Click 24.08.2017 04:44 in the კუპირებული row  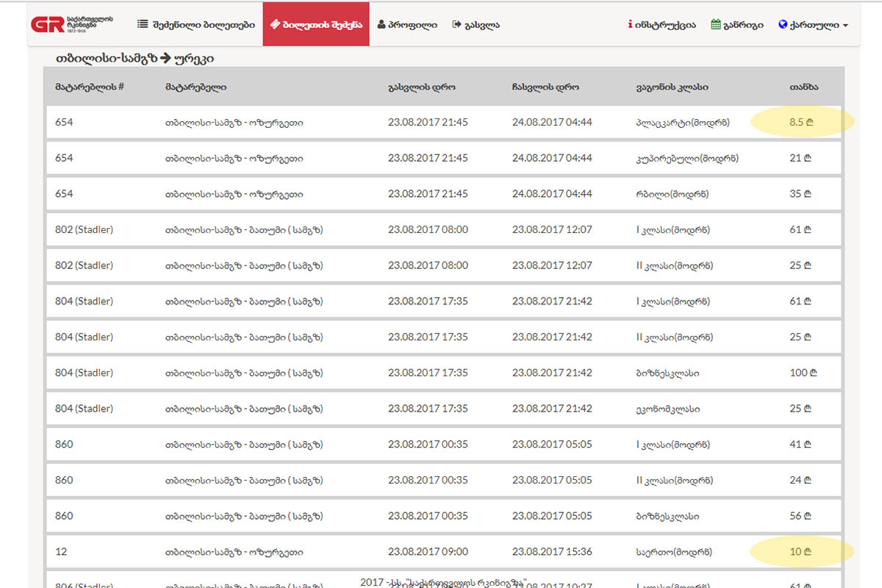click(552, 158)
